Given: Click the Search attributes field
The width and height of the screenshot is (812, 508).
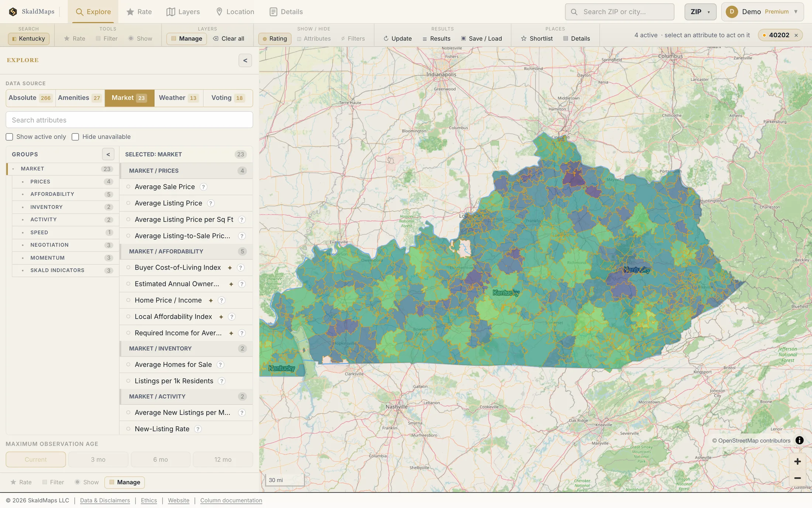Looking at the screenshot, I should 129,120.
